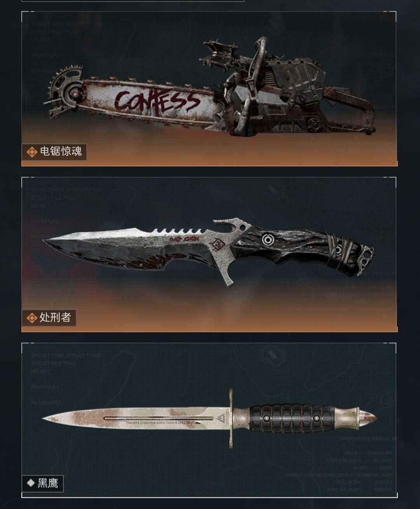420x509 pixels.
Task: Click the black grip of the 黑鹰 dagger
Action: (291, 418)
